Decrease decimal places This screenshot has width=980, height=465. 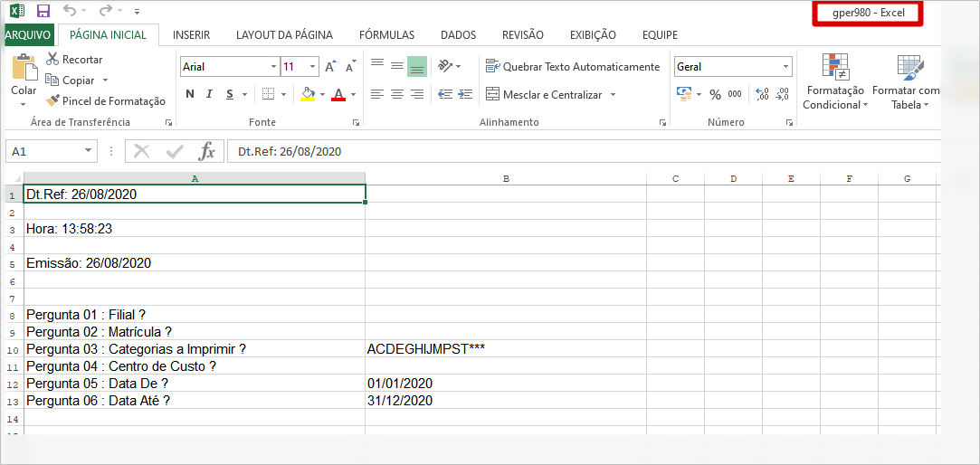[x=782, y=94]
